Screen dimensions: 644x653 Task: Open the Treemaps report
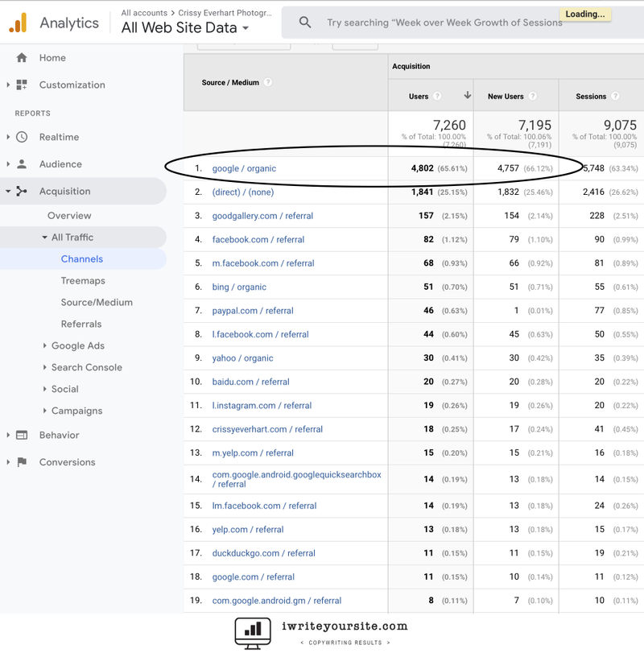(83, 281)
